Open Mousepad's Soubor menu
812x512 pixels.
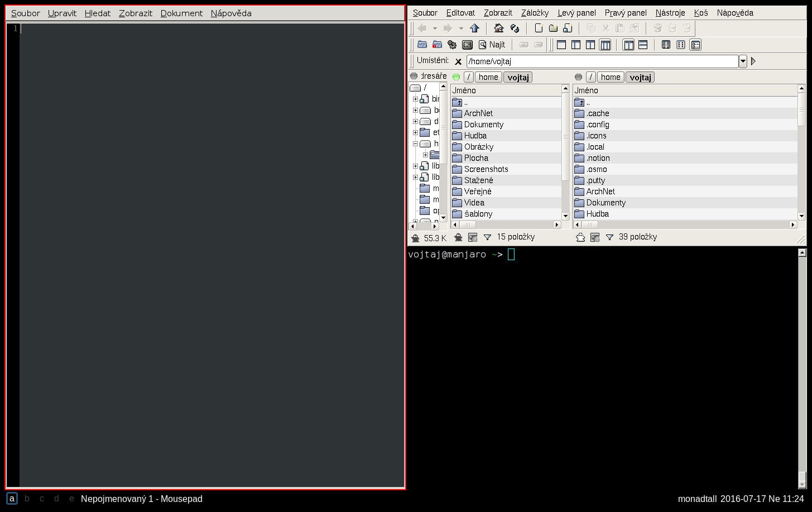tap(26, 13)
